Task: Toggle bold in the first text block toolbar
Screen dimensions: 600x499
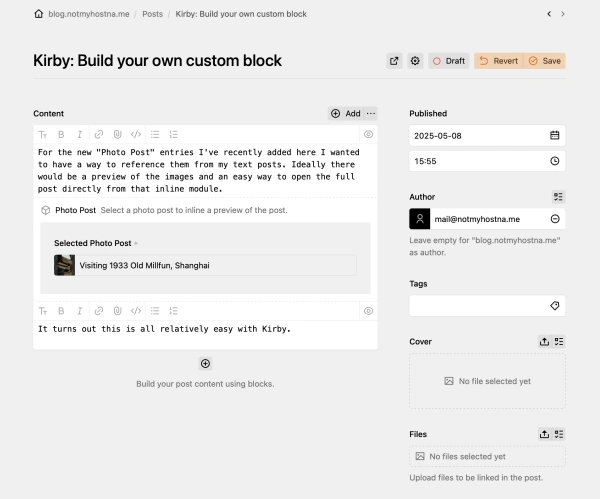Action: 61,133
